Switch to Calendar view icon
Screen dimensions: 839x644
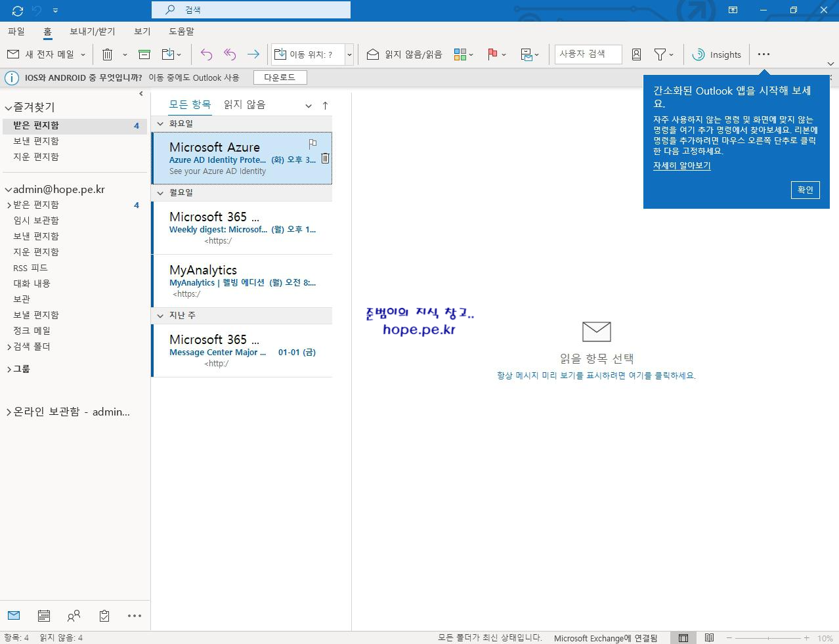tap(44, 616)
